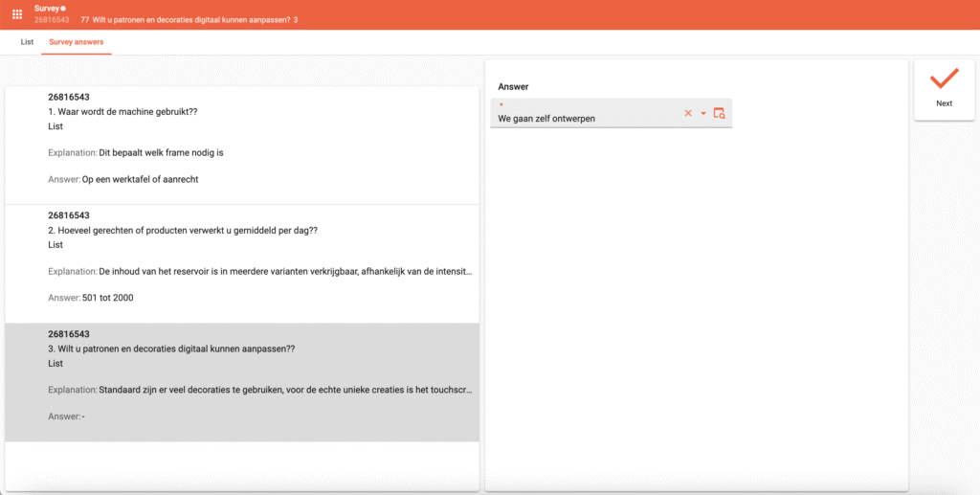Click the Survey title in the header
The width and height of the screenshot is (980, 495).
coord(47,8)
